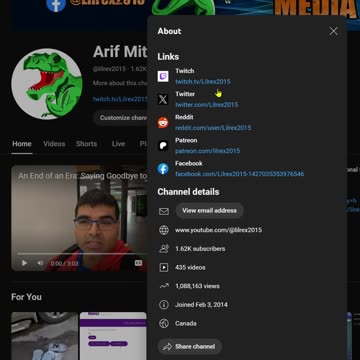Click the Arif Mit channel name

pos(120,52)
